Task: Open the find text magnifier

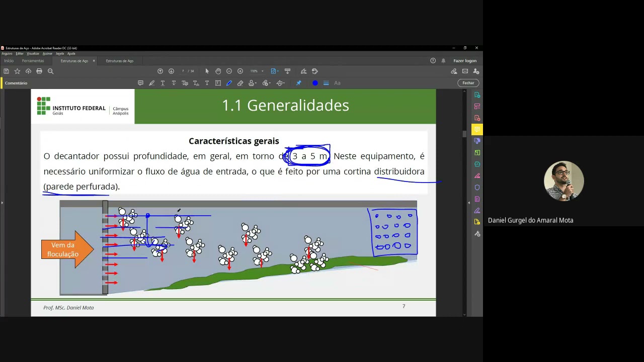Action: (50, 71)
